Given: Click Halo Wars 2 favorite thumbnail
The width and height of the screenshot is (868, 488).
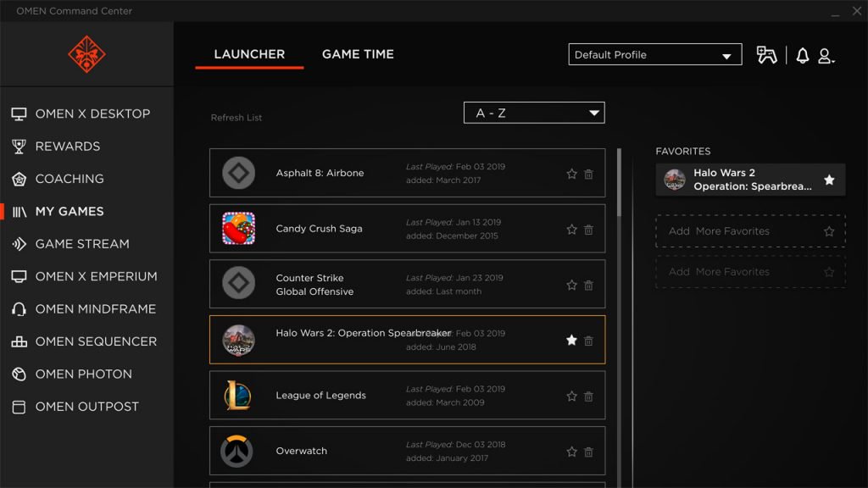Looking at the screenshot, I should 674,180.
